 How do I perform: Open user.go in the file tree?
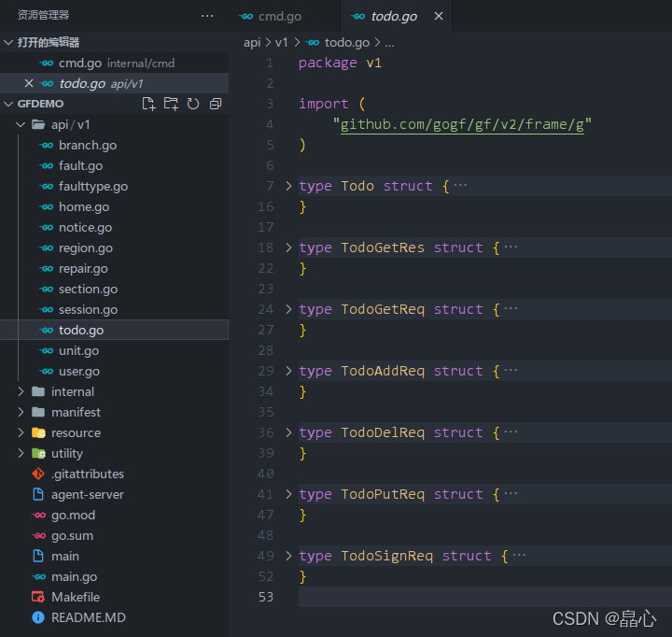click(114, 372)
